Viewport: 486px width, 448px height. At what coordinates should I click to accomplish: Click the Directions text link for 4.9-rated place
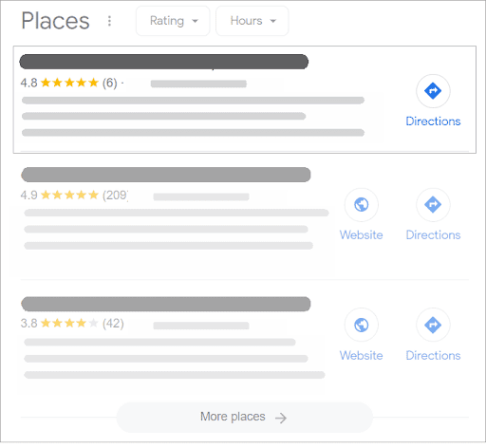tap(433, 235)
